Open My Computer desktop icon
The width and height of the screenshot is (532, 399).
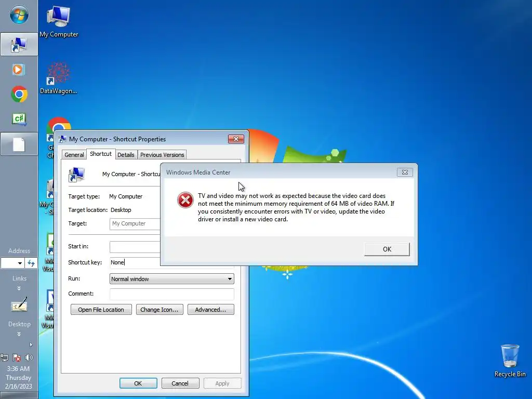[59, 21]
